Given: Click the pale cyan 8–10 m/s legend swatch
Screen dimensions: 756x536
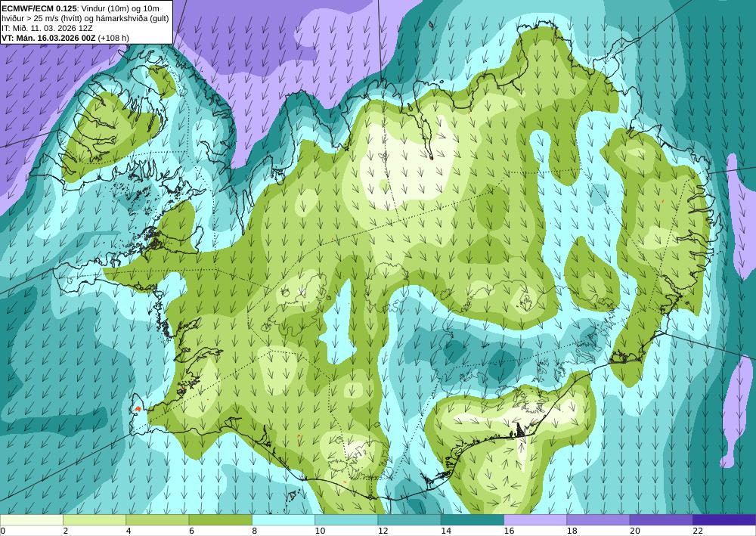Looking at the screenshot, I should [283, 520].
